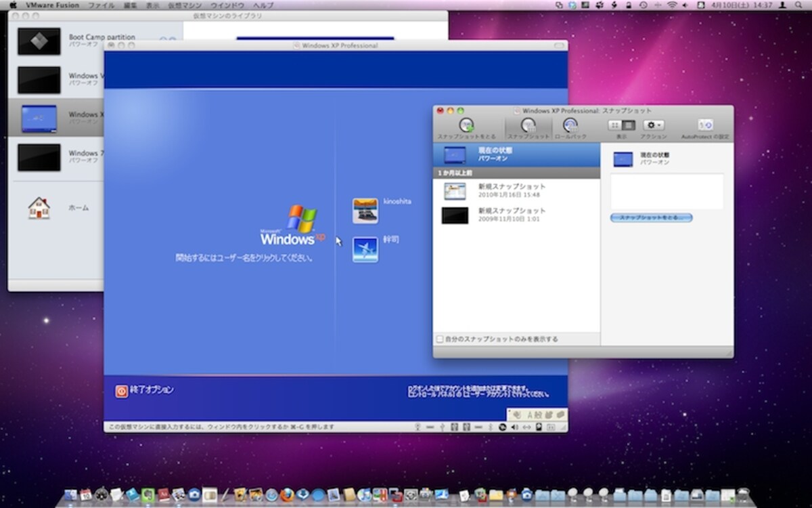This screenshot has width=812, height=508.
Task: Click the VM sound speaker status icon
Action: tap(515, 427)
